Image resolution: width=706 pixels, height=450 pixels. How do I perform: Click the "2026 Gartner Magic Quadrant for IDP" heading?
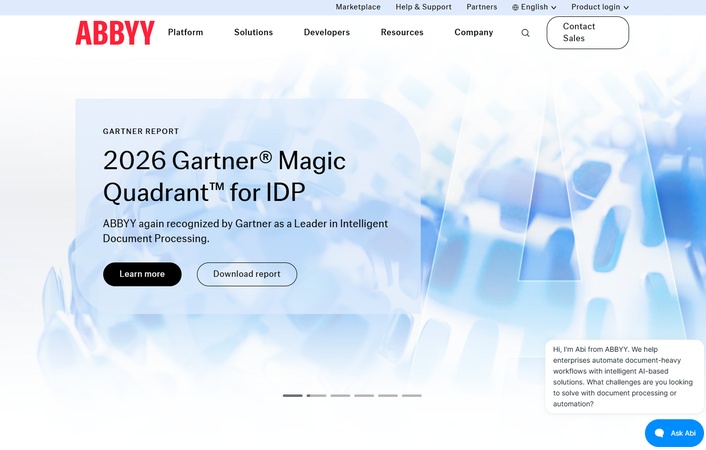point(224,176)
